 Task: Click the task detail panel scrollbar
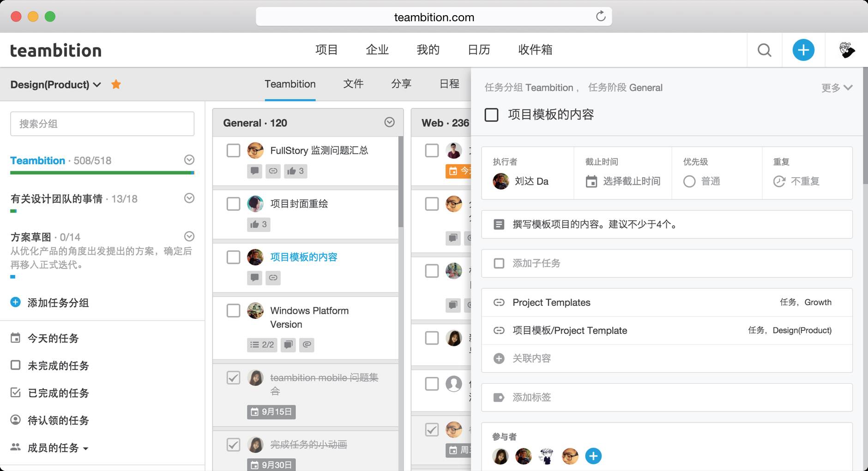(865, 125)
